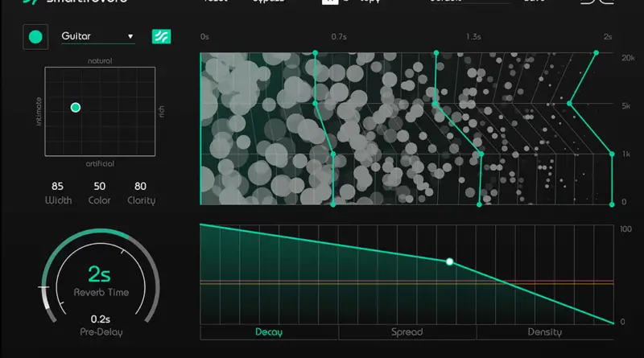Select the 5k node of the 1.3s band line

(x=435, y=104)
